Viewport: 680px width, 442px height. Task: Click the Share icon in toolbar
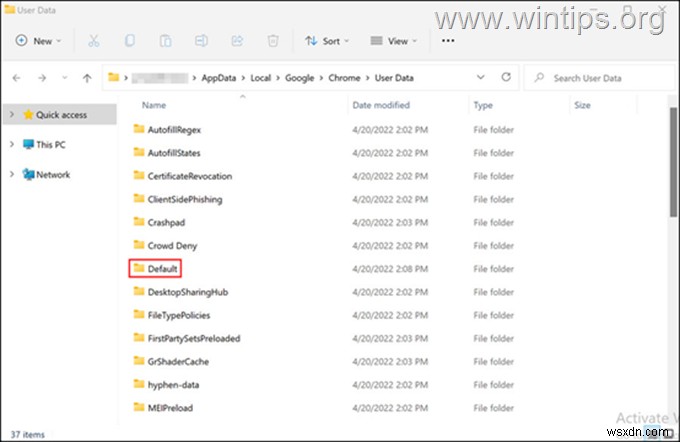tap(237, 41)
